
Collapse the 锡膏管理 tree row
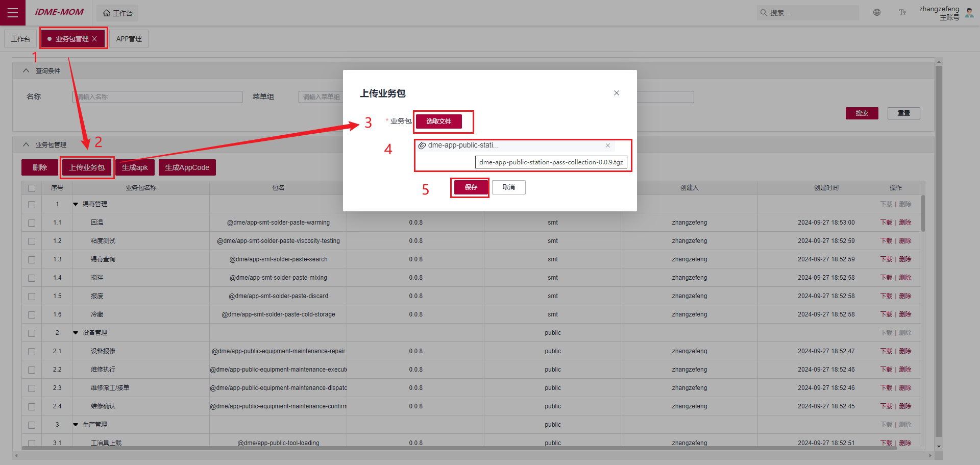coord(76,204)
